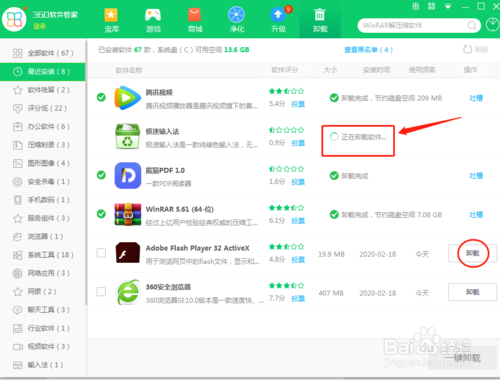
Task: Check the 360安全浏览器 checkbox
Action: (x=101, y=292)
